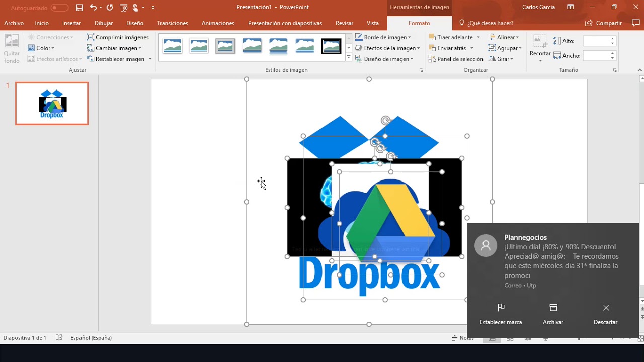Show the next row of picture styles
The width and height of the screenshot is (644, 362).
[x=349, y=48]
